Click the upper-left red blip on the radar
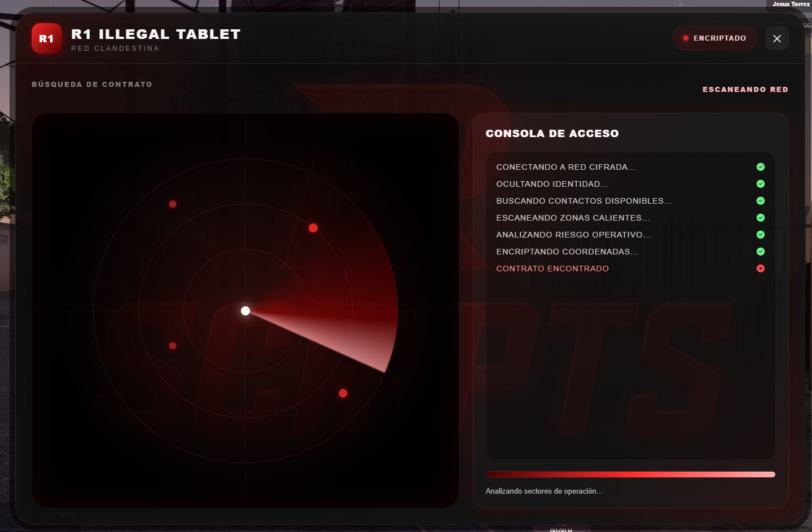 (x=173, y=204)
